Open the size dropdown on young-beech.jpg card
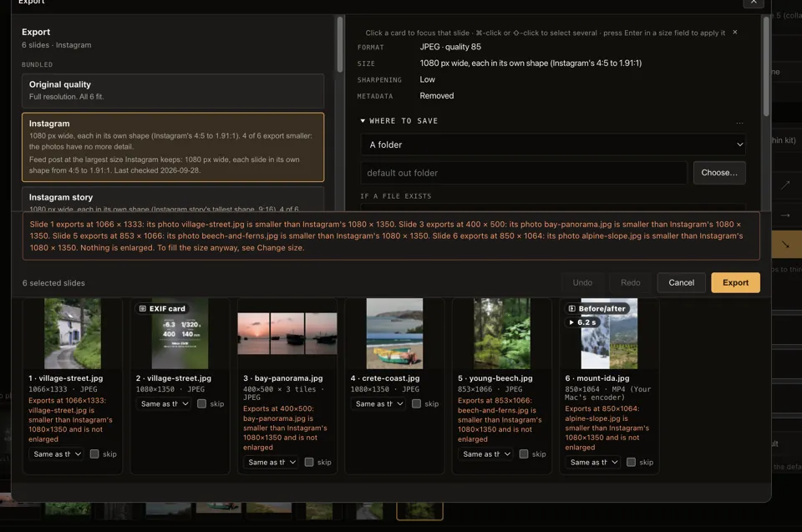802x532 pixels. (x=486, y=453)
